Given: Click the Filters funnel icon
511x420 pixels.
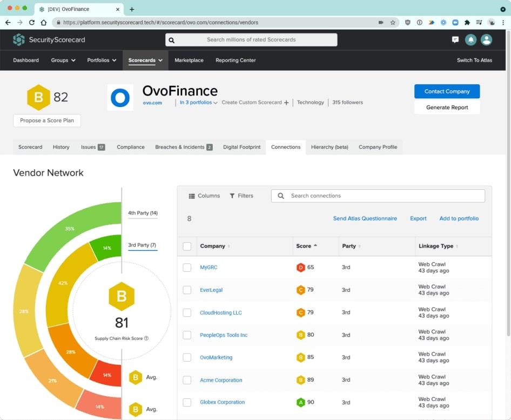Looking at the screenshot, I should 232,196.
